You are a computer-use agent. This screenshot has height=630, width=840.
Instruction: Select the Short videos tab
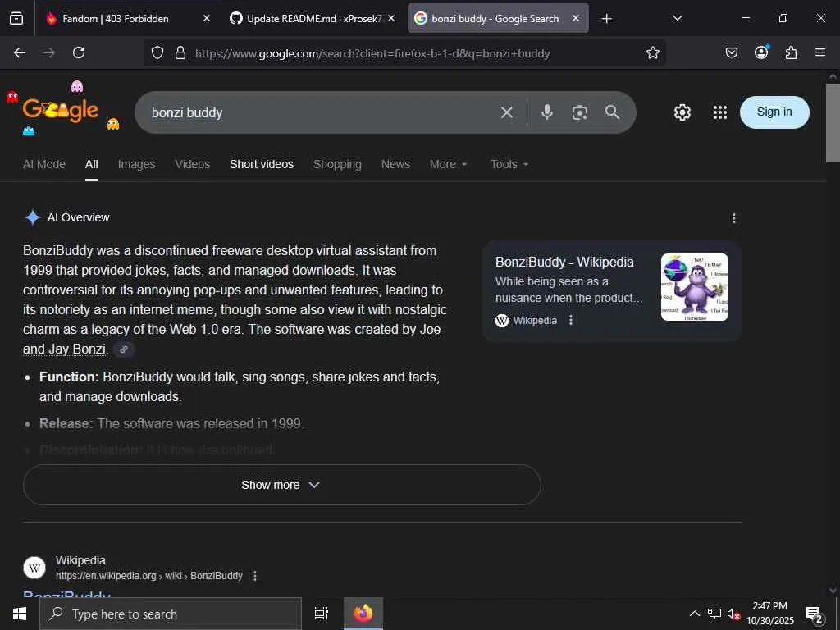click(x=262, y=164)
